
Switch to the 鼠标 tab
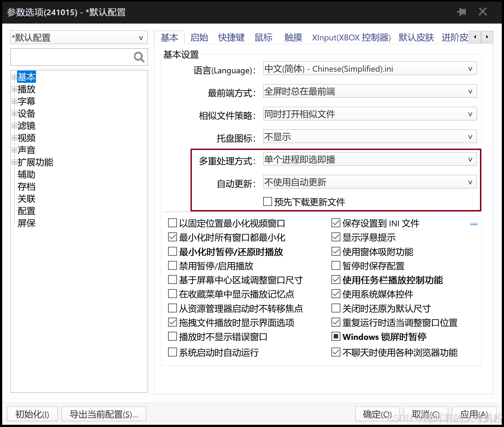tap(263, 37)
